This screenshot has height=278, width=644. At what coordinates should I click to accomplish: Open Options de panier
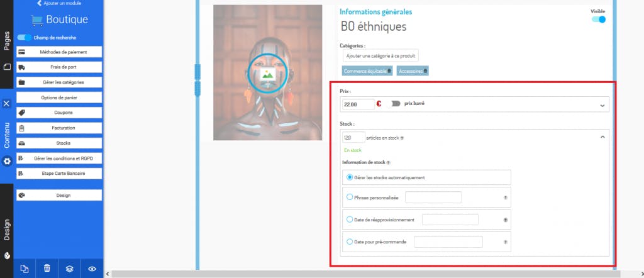point(59,97)
